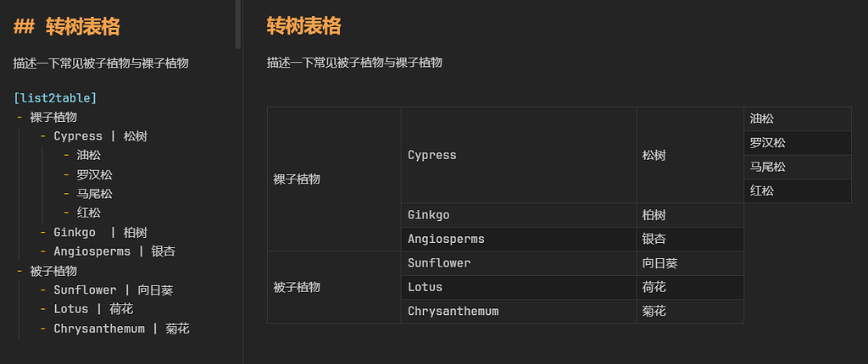
Task: Click the "裸子植物" cell in preview table
Action: [297, 179]
